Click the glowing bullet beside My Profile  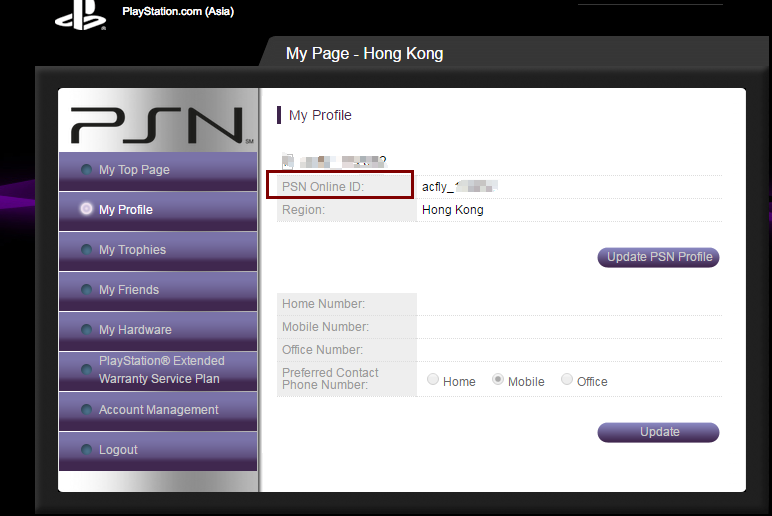(x=86, y=209)
